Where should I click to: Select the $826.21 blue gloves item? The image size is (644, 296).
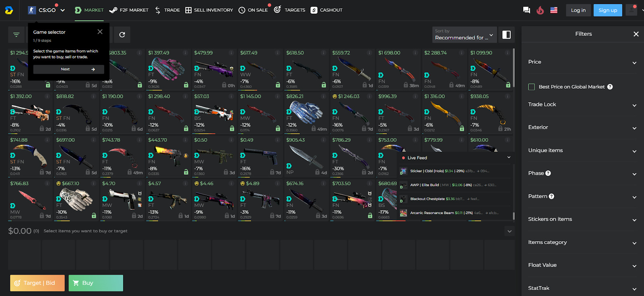click(x=306, y=113)
